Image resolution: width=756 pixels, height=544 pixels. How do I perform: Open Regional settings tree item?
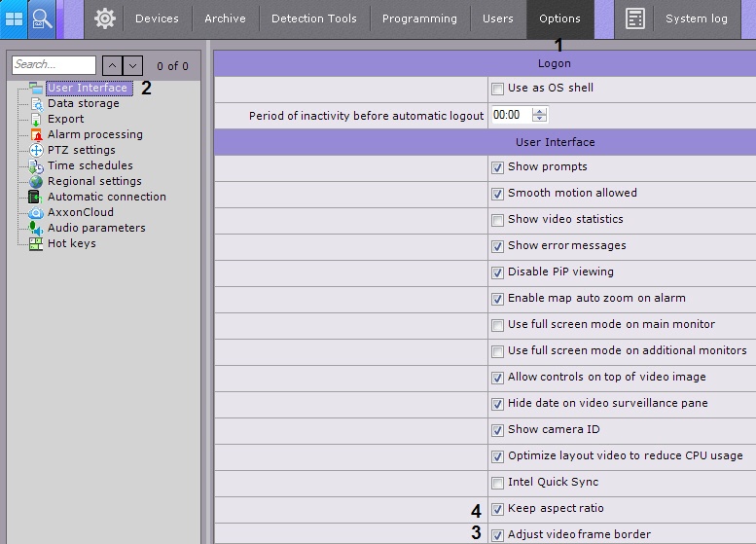tap(94, 181)
